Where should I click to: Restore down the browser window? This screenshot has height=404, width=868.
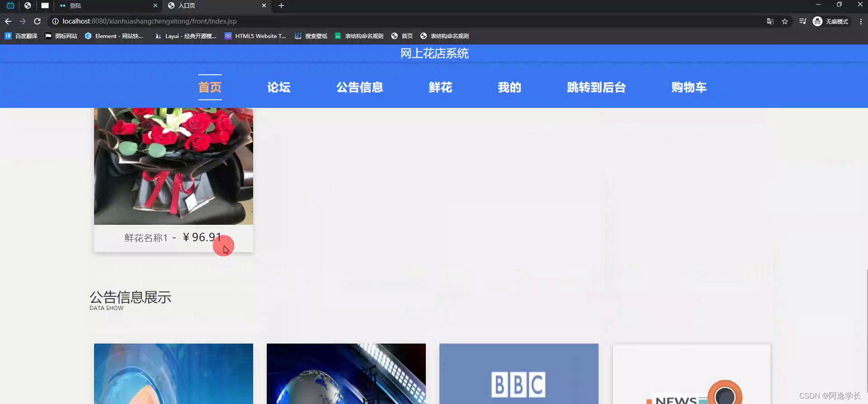(839, 5)
